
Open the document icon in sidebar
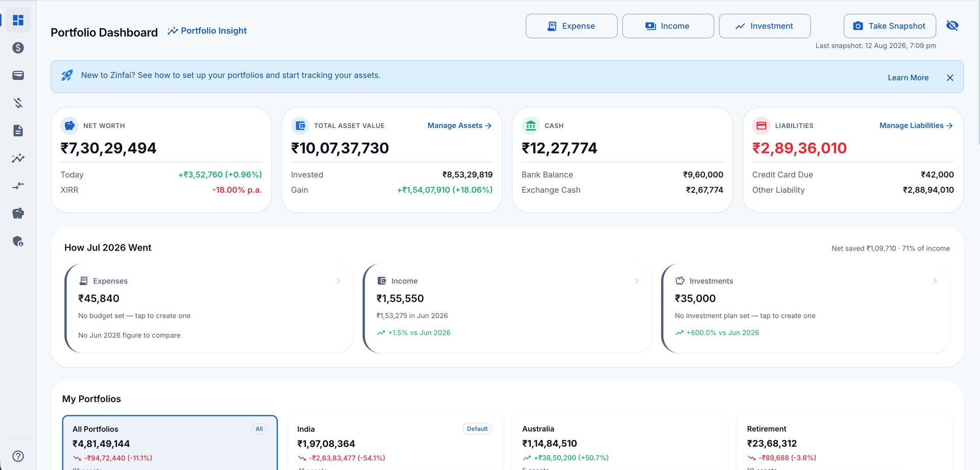tap(18, 131)
